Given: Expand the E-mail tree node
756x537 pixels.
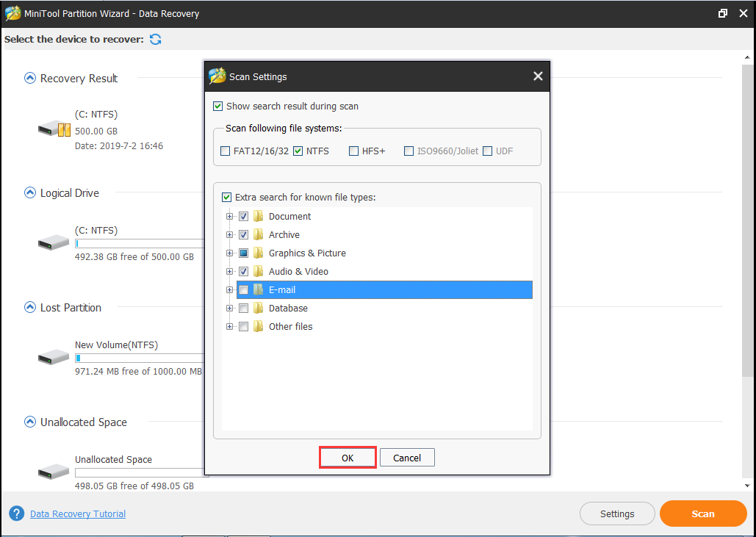Looking at the screenshot, I should pos(229,289).
